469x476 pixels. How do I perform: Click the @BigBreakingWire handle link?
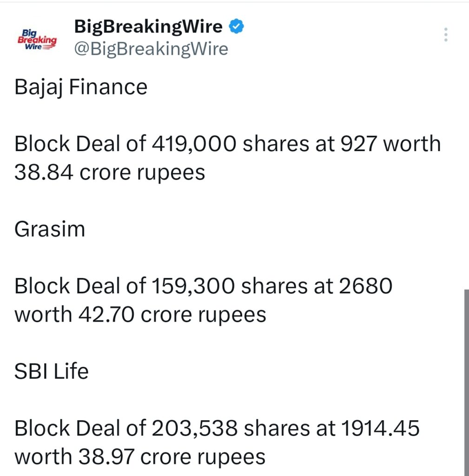click(x=151, y=48)
